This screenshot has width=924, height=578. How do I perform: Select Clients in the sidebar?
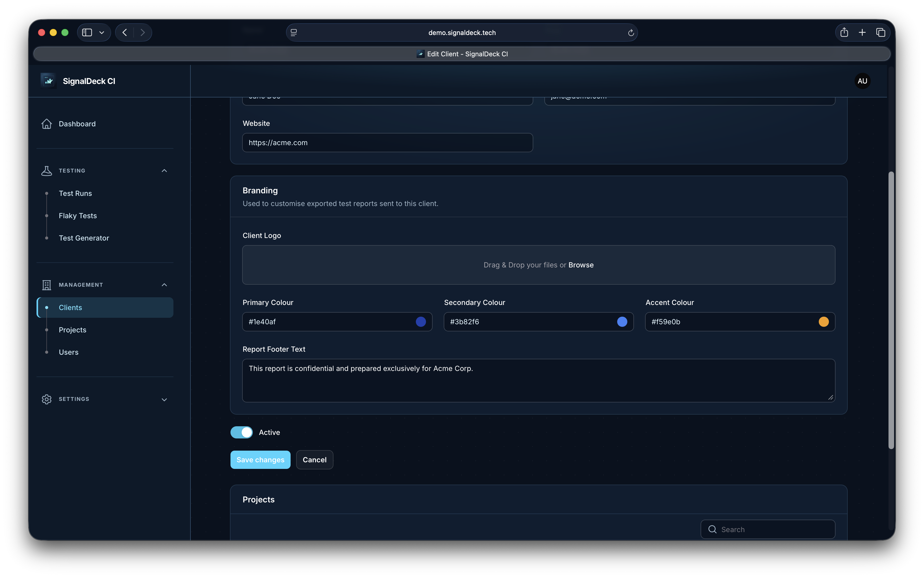point(105,307)
